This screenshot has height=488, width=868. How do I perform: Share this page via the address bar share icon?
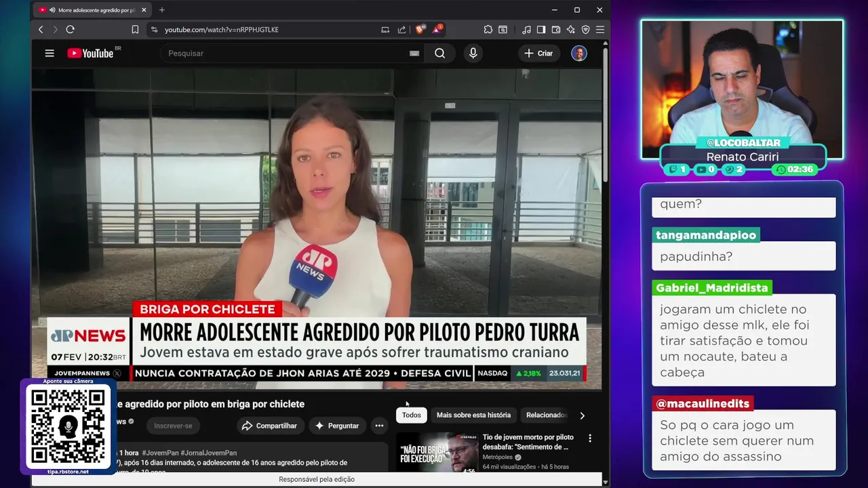401,30
